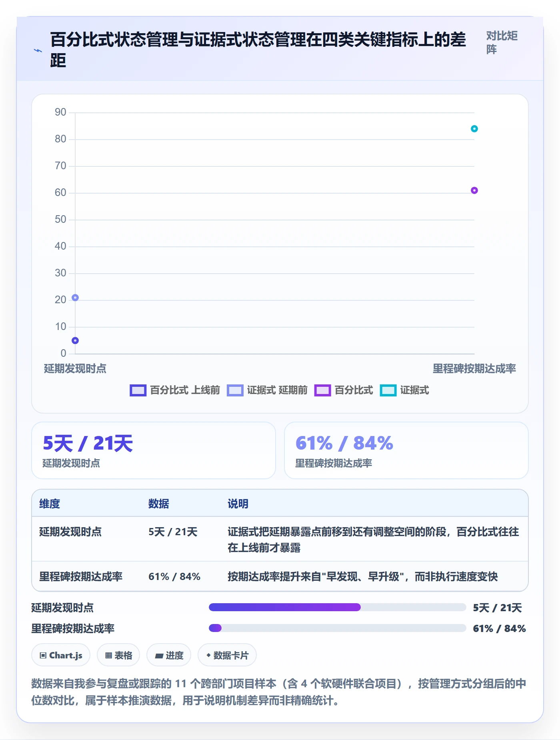The image size is (560, 740).
Task: Select the 表格 chip
Action: click(x=118, y=655)
